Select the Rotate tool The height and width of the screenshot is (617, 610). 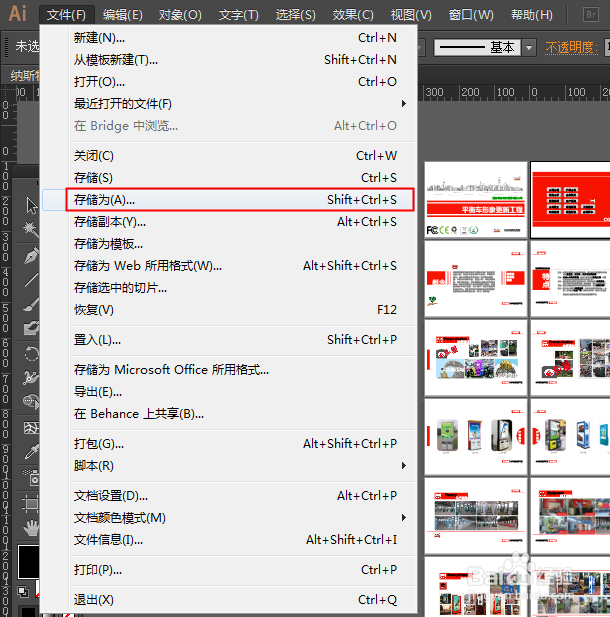click(31, 354)
